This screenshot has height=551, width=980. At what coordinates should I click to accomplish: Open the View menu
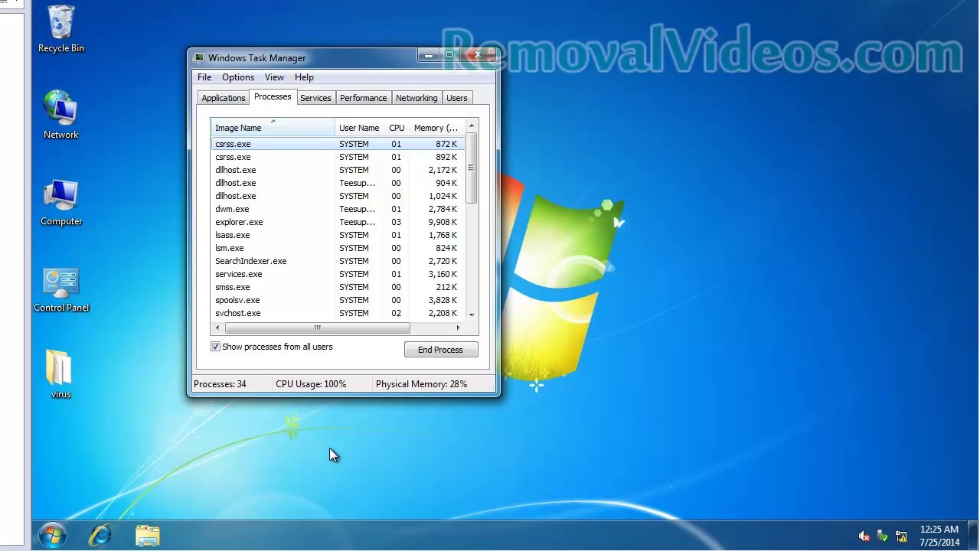tap(274, 77)
